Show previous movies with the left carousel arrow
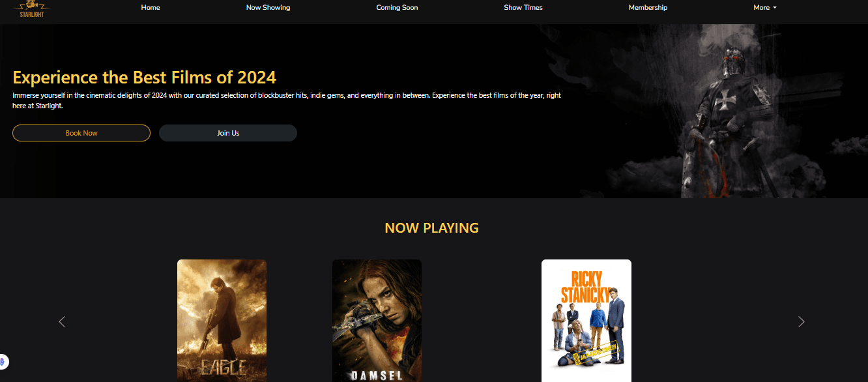The width and height of the screenshot is (868, 382). (x=62, y=321)
